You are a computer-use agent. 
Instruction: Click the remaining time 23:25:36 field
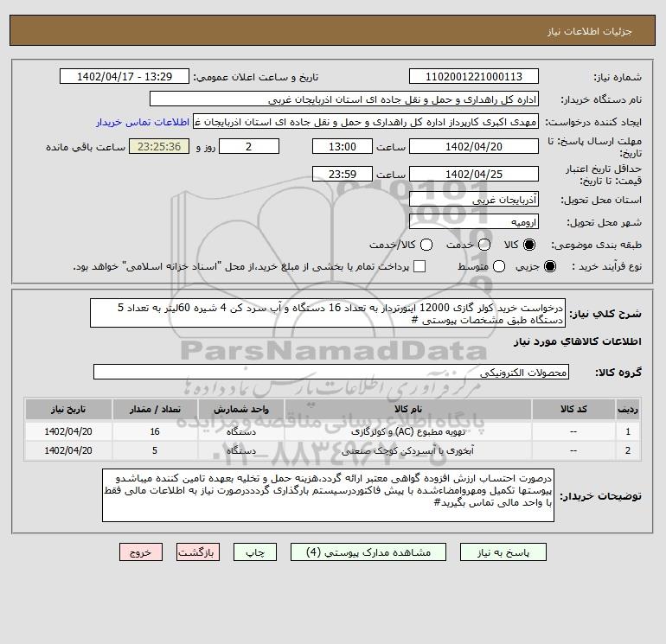pyautogui.click(x=159, y=146)
